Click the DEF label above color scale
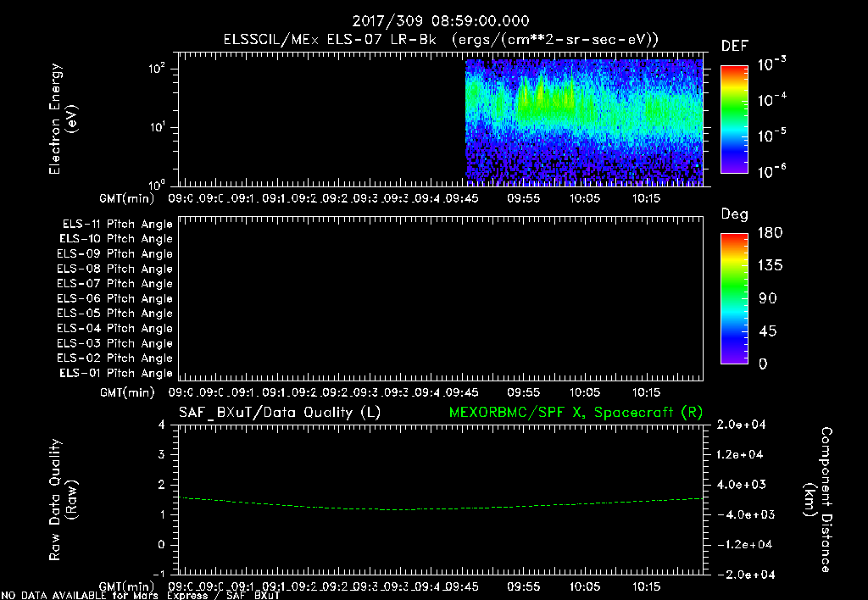 click(x=735, y=46)
